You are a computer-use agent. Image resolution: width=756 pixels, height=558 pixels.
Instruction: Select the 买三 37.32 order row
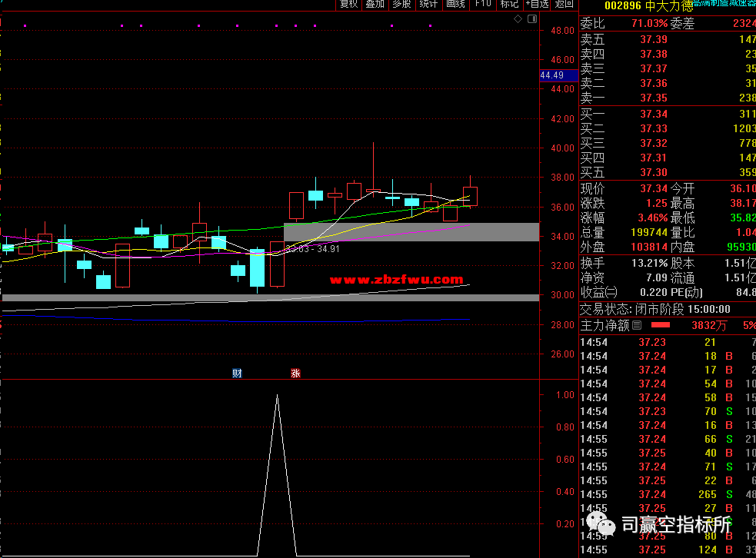668,143
